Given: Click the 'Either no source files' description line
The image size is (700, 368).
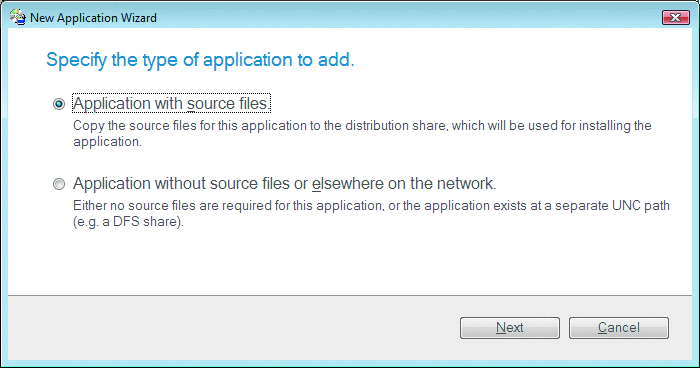Looking at the screenshot, I should click(371, 205).
